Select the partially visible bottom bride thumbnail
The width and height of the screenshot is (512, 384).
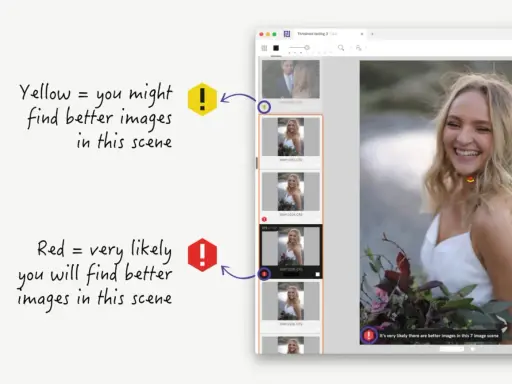coord(291,345)
